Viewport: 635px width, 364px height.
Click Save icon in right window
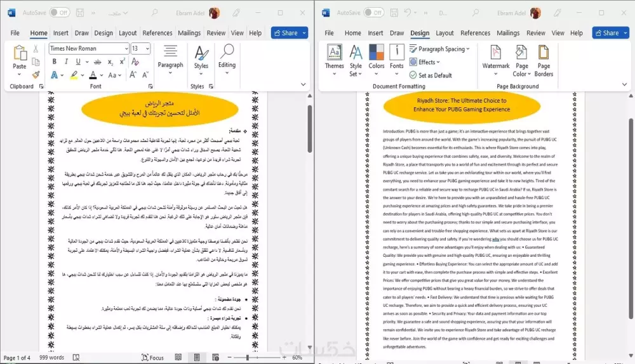(394, 13)
